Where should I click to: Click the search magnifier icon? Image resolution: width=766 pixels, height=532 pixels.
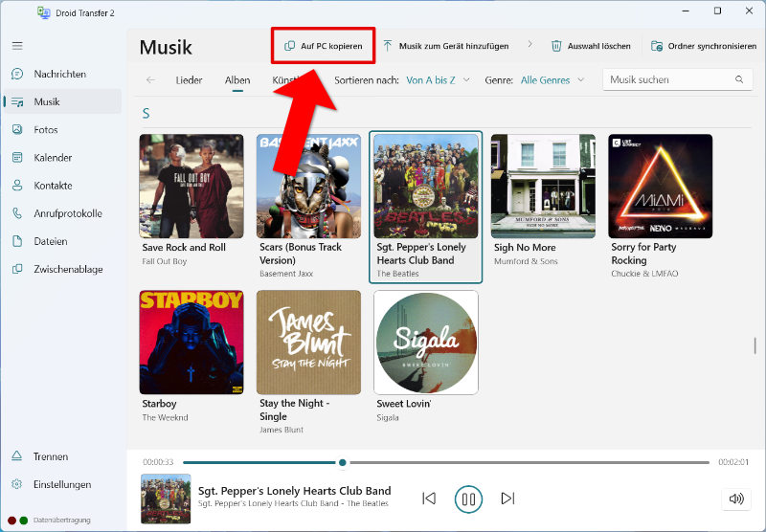739,79
